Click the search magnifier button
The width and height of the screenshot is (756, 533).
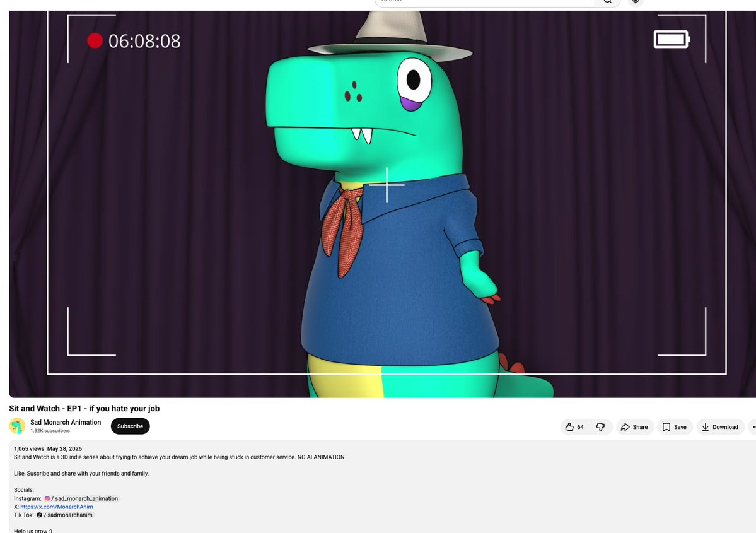607,2
